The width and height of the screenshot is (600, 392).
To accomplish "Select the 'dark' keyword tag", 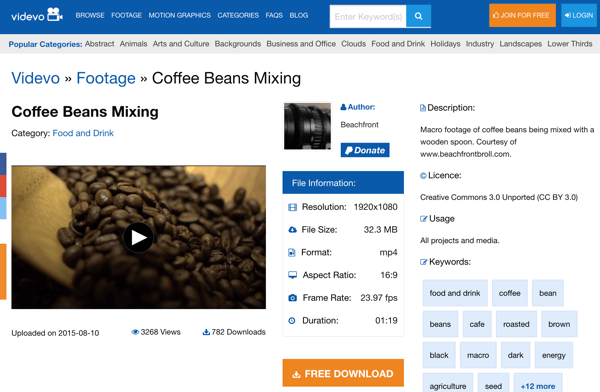I will pyautogui.click(x=515, y=355).
